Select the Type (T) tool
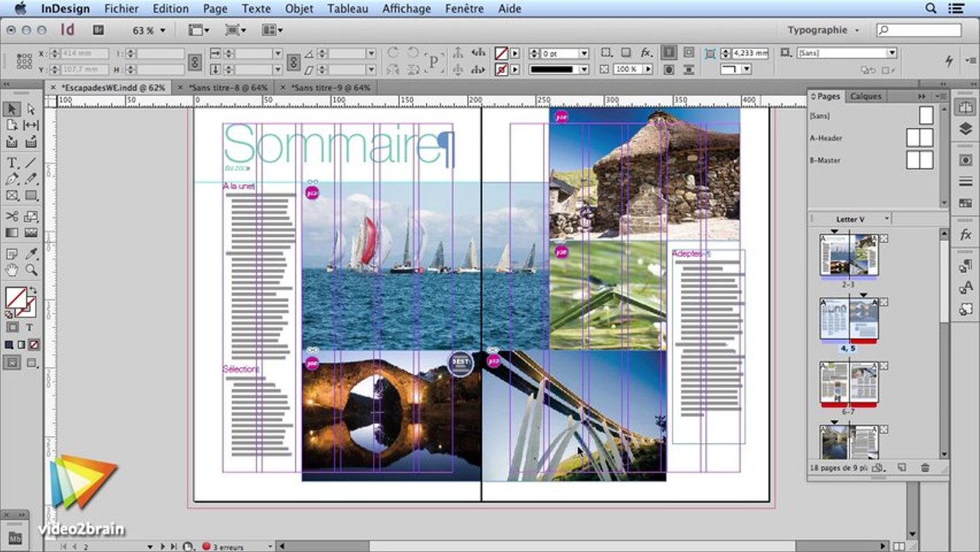This screenshot has height=552, width=980. click(x=12, y=163)
